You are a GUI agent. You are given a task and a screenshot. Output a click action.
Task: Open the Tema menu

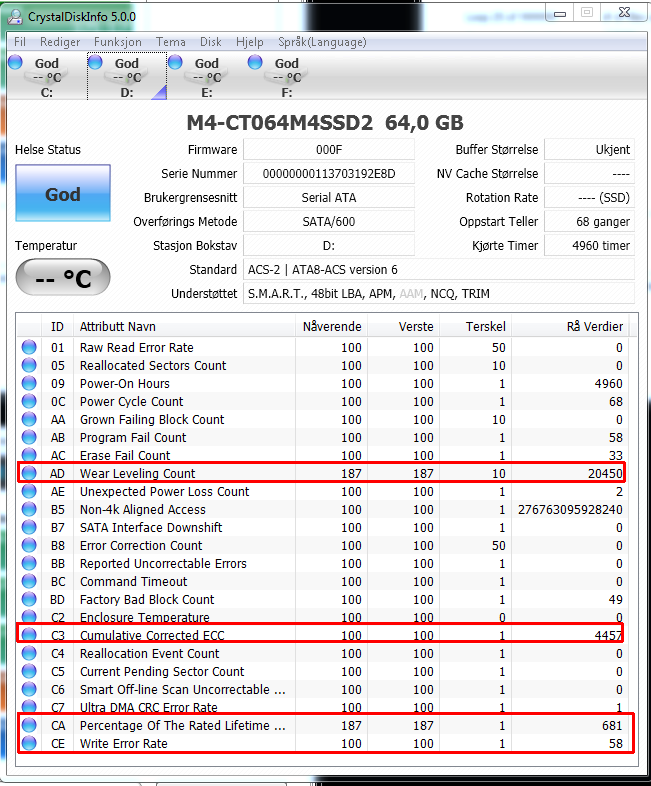pos(170,42)
